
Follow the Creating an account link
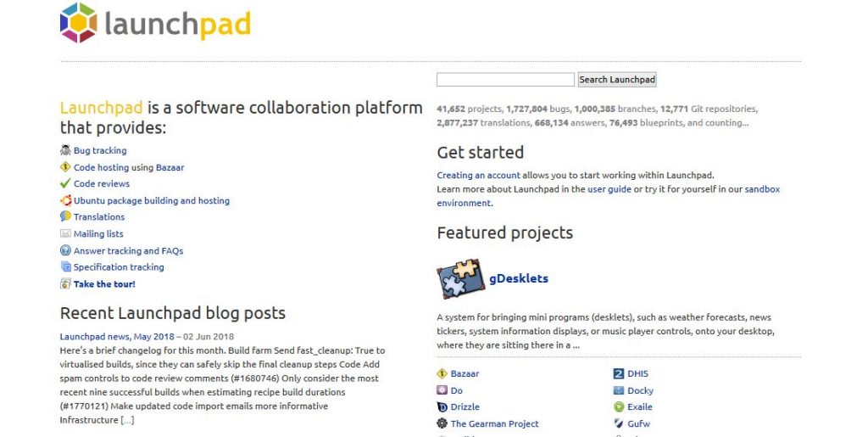478,175
